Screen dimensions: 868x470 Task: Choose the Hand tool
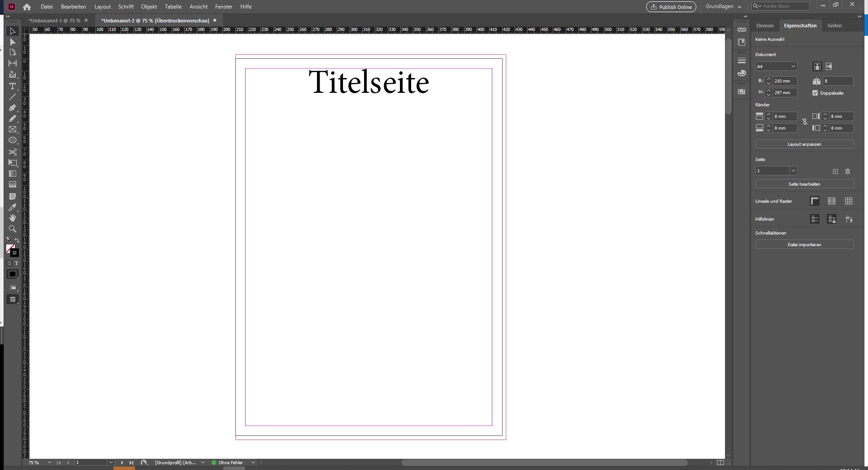pyautogui.click(x=13, y=218)
